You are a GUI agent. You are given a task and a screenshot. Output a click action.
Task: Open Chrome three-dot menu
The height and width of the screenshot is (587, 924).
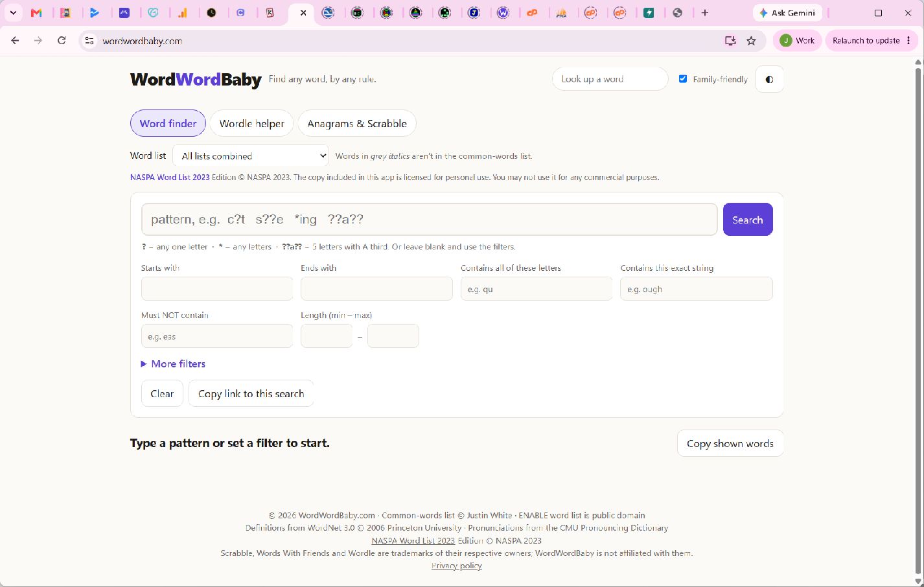click(x=909, y=40)
